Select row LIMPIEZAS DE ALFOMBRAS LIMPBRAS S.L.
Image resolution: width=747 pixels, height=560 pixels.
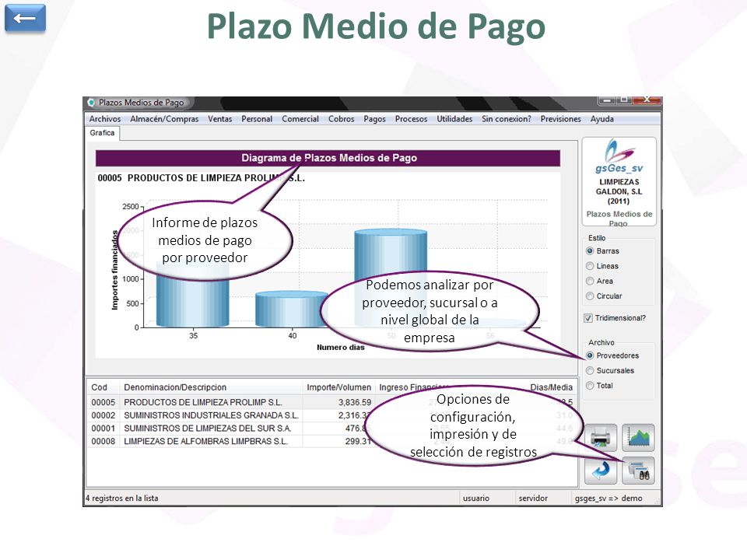click(x=332, y=442)
